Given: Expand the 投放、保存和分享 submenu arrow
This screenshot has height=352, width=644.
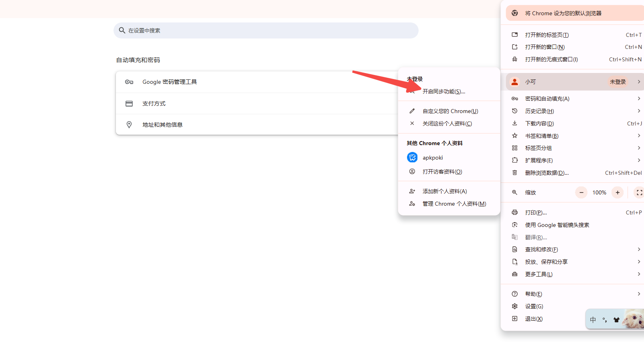Looking at the screenshot, I should pos(639,262).
